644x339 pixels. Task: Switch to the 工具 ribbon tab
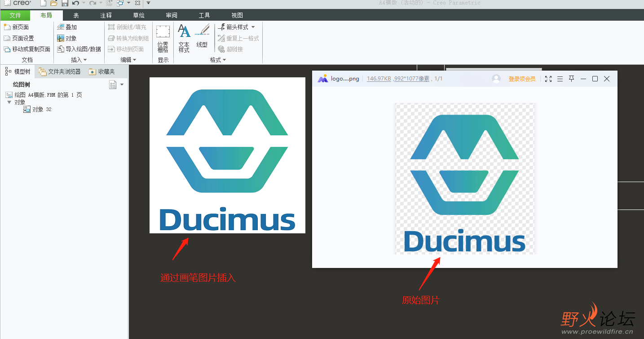point(204,15)
